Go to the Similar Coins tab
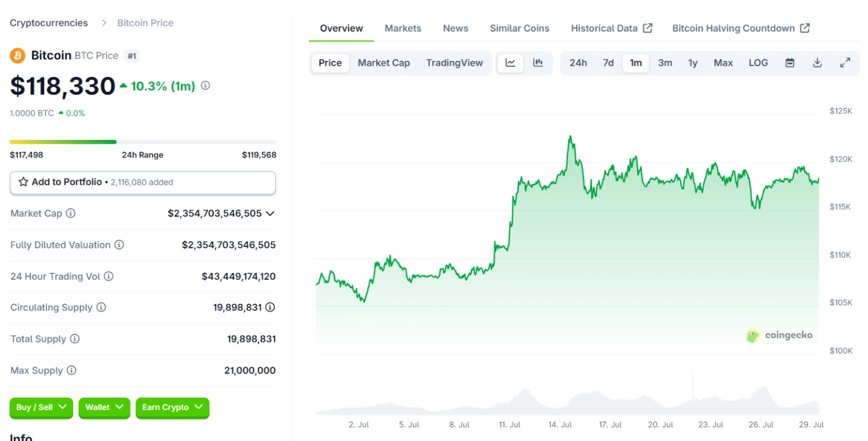 pos(519,28)
